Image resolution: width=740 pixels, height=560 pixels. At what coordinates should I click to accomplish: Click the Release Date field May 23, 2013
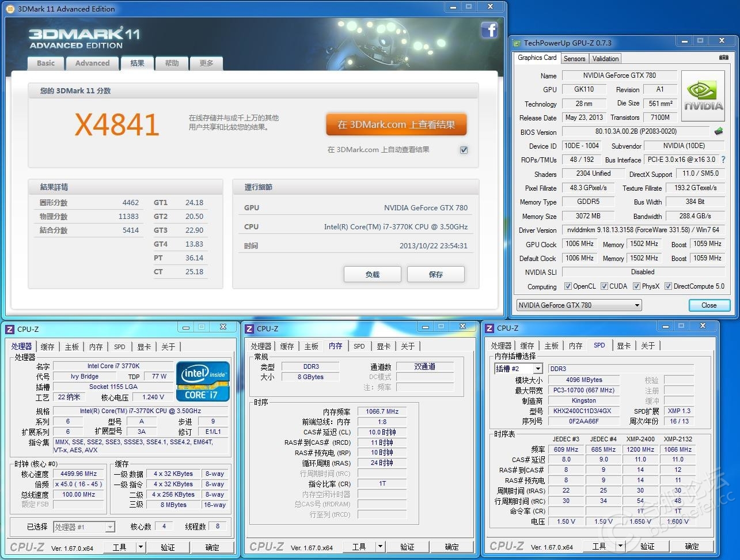click(584, 118)
